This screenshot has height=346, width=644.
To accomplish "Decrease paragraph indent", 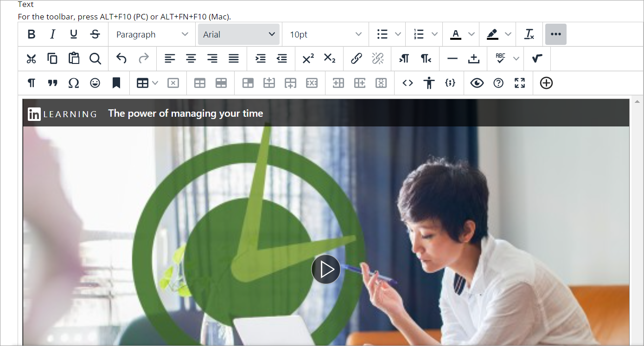I will coord(281,58).
